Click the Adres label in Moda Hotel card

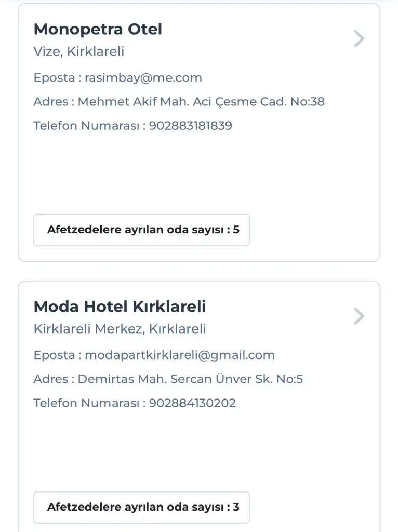tap(51, 379)
